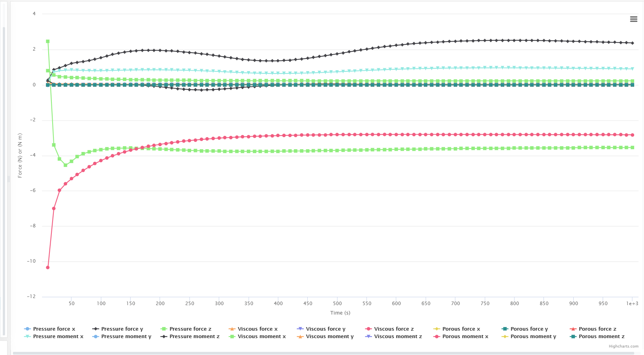Toggle visibility of Pressure force y series
This screenshot has width=644, height=355.
tap(122, 329)
